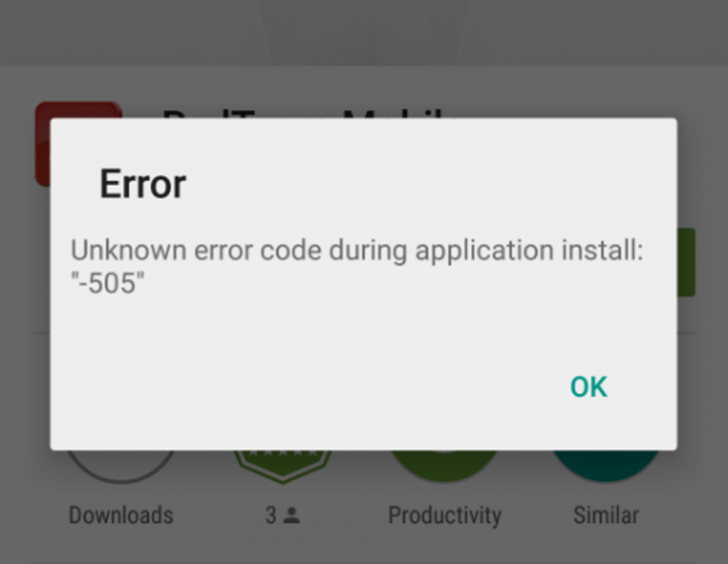Select the star rating hexagon badge
The image size is (728, 564).
click(x=282, y=466)
